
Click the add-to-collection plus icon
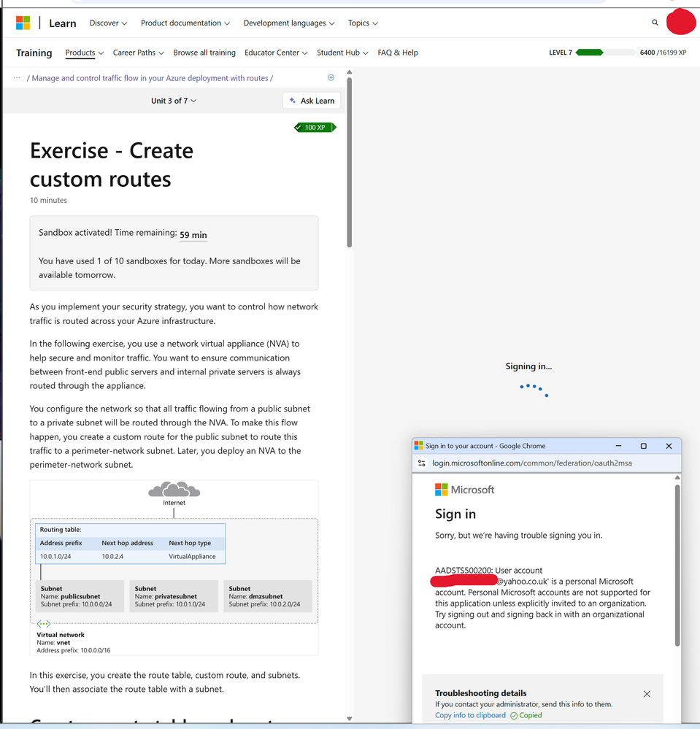click(331, 77)
